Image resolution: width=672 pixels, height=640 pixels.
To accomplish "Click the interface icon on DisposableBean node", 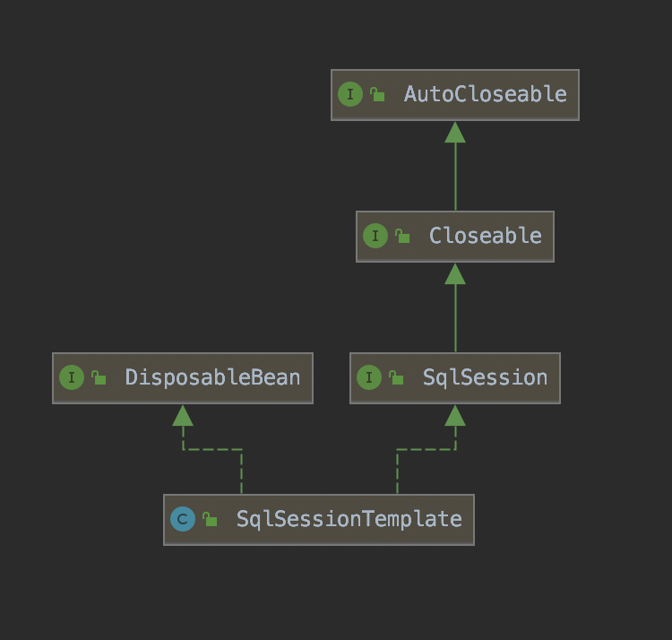I will tap(72, 377).
